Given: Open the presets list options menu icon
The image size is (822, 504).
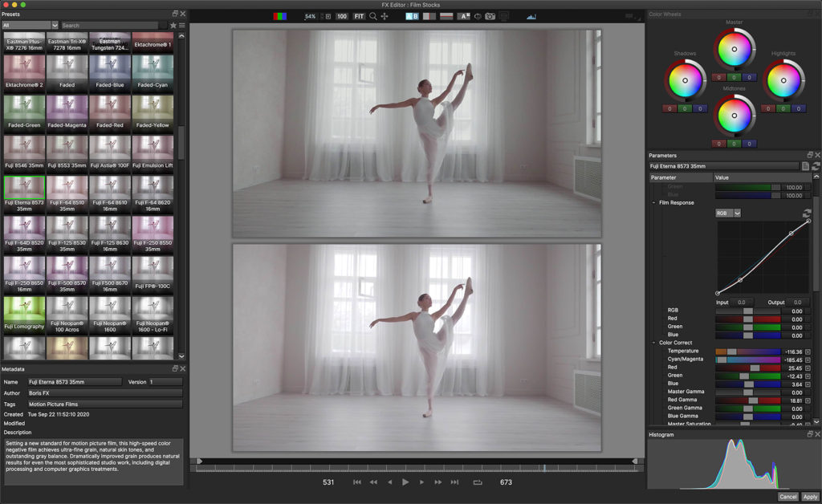Looking at the screenshot, I should 182,25.
